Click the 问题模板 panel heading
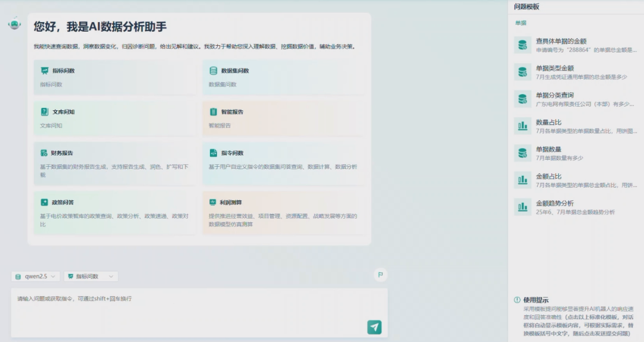Image resolution: width=644 pixels, height=342 pixels. coord(527,7)
